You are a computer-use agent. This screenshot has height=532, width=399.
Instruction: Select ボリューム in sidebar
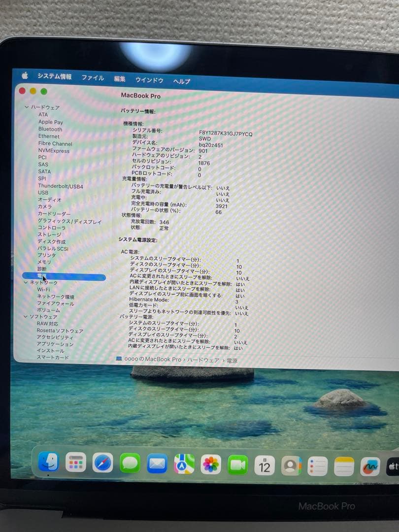pyautogui.click(x=48, y=310)
